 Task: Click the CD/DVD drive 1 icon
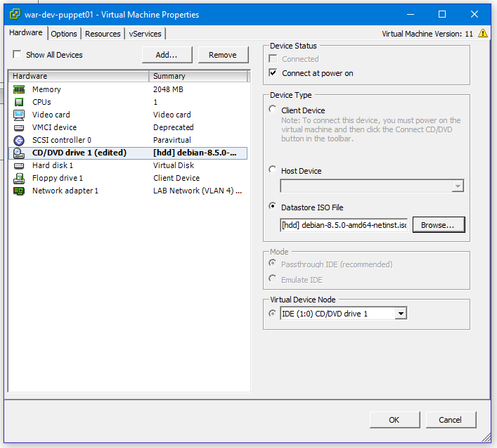coord(19,153)
